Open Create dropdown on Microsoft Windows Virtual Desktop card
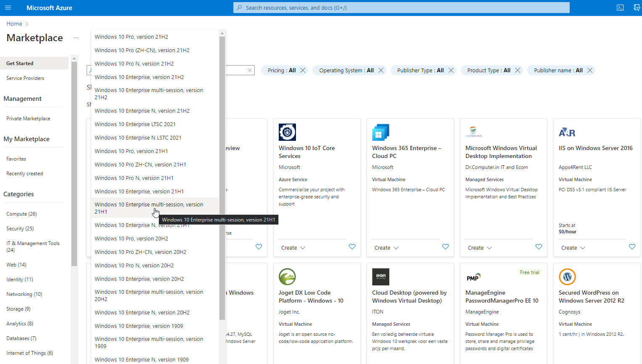This screenshot has width=642, height=364. coord(480,248)
